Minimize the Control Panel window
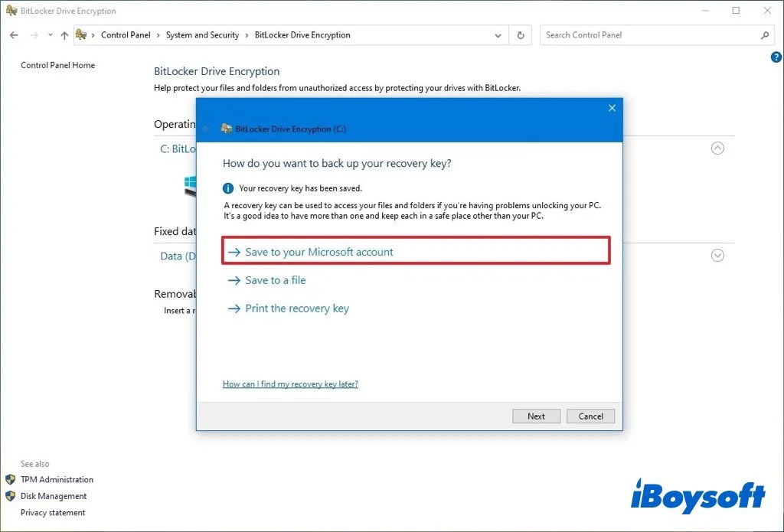This screenshot has width=784, height=532. point(704,11)
